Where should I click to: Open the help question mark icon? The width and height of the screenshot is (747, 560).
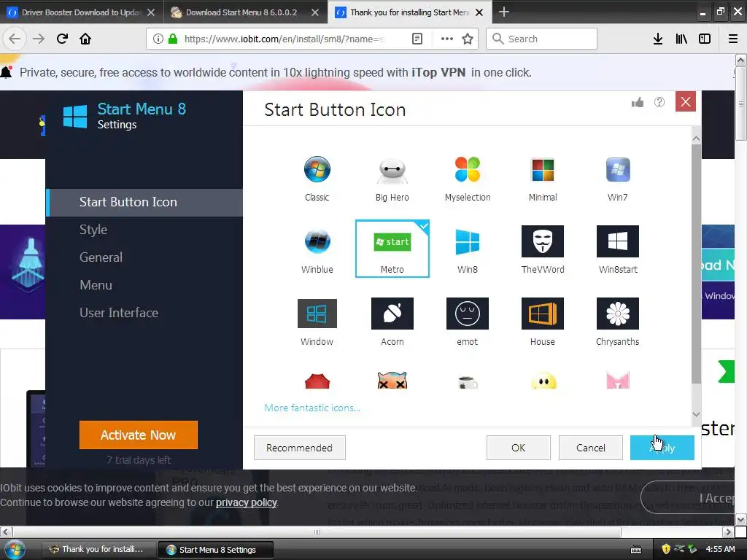(x=659, y=102)
